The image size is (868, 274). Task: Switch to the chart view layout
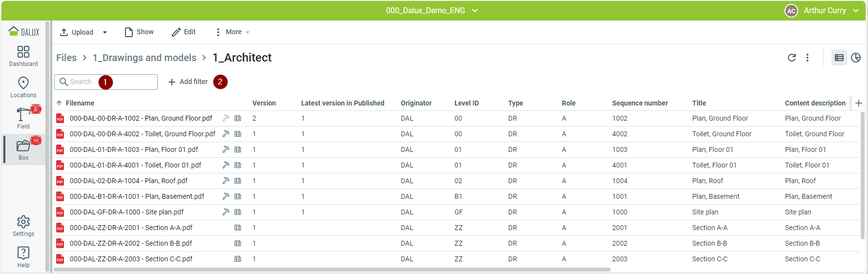(x=856, y=58)
